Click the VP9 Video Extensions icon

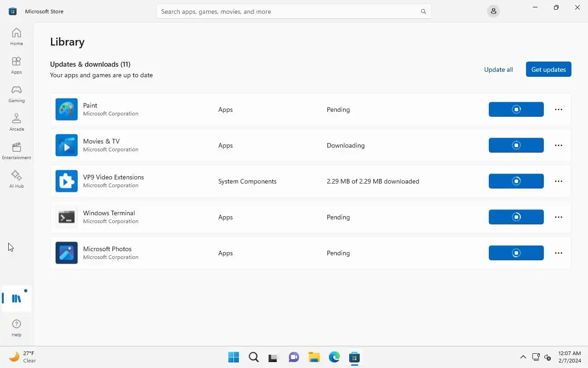(67, 181)
